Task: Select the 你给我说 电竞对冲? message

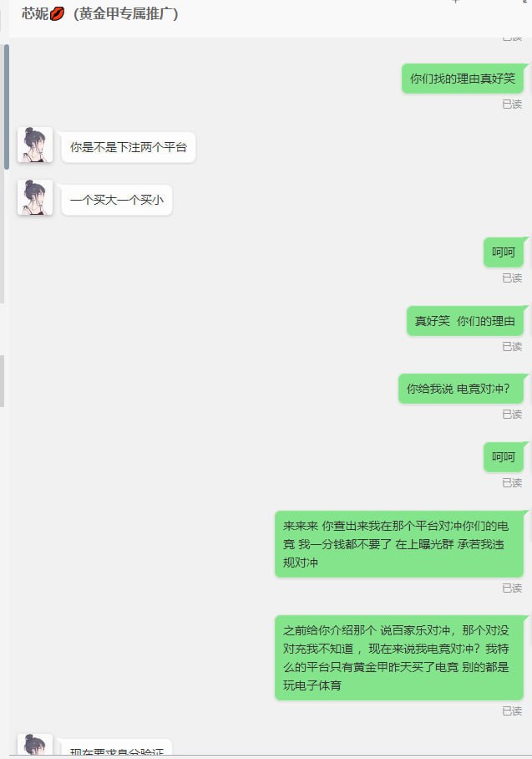Action: (461, 389)
